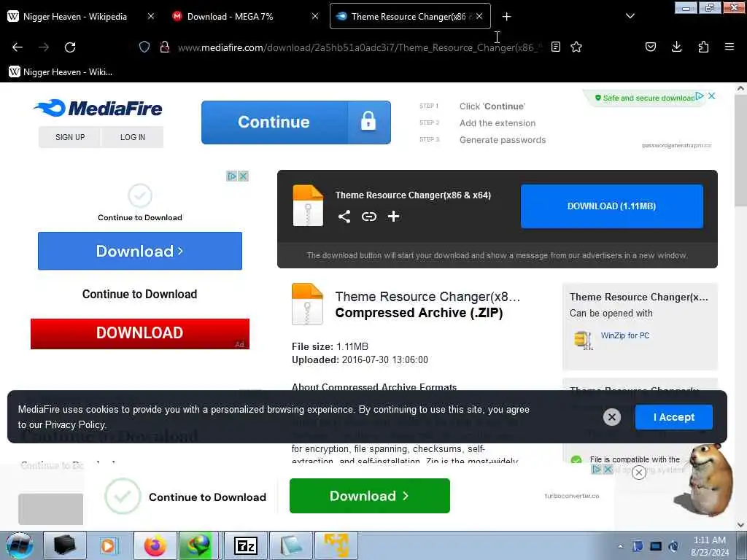Toggle reader view icon in address bar
The height and width of the screenshot is (560, 747).
pos(555,47)
